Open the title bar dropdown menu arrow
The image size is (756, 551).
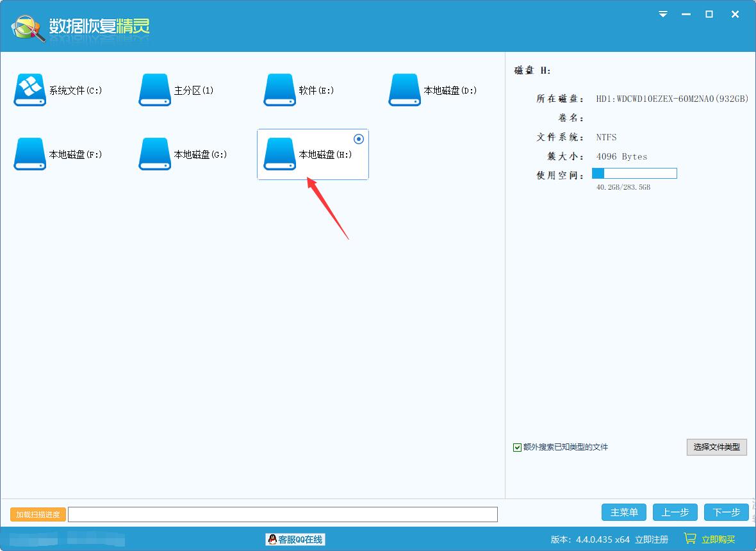click(x=663, y=14)
